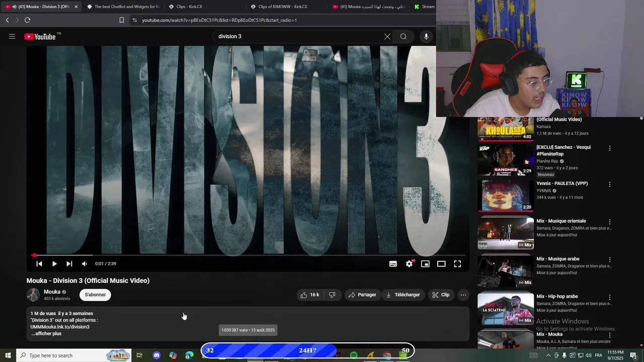The width and height of the screenshot is (644, 362).
Task: Open the player settings gear
Action: click(x=410, y=263)
